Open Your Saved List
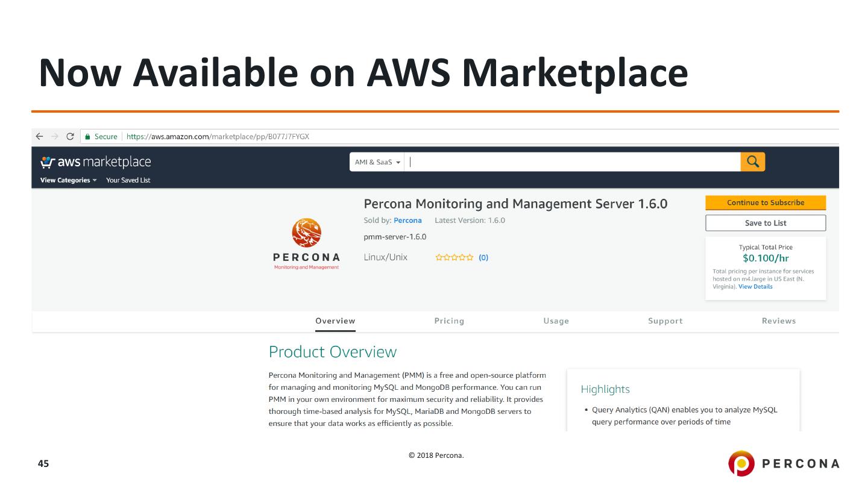Image resolution: width=868 pixels, height=488 pixels. pos(128,180)
